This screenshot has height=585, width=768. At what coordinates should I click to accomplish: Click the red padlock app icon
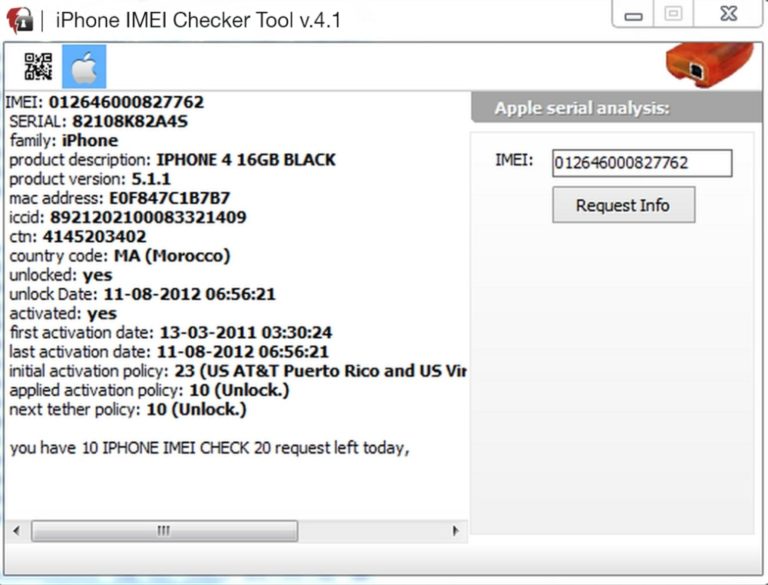[19, 21]
